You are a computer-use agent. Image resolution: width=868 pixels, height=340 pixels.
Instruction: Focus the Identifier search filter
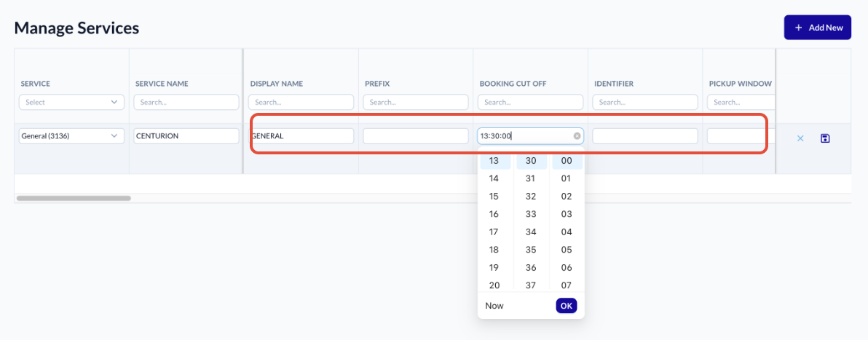(645, 102)
